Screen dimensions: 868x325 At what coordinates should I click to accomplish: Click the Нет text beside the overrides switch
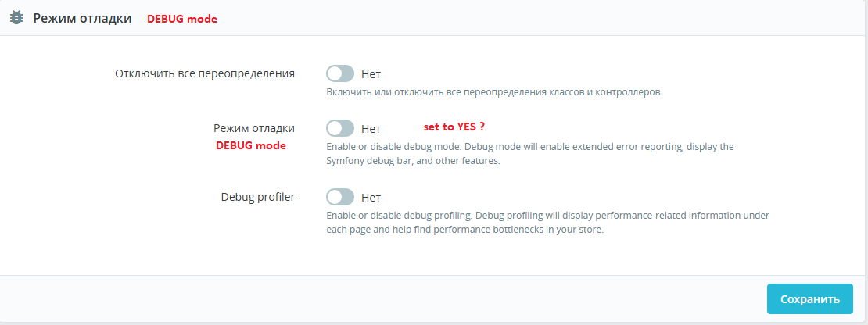click(x=371, y=74)
